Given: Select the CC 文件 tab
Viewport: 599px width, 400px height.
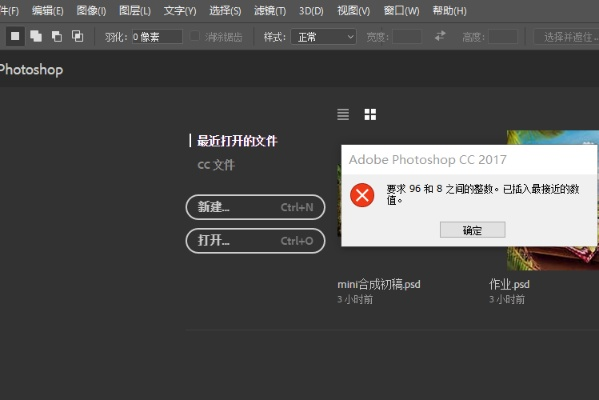Looking at the screenshot, I should (x=216, y=165).
